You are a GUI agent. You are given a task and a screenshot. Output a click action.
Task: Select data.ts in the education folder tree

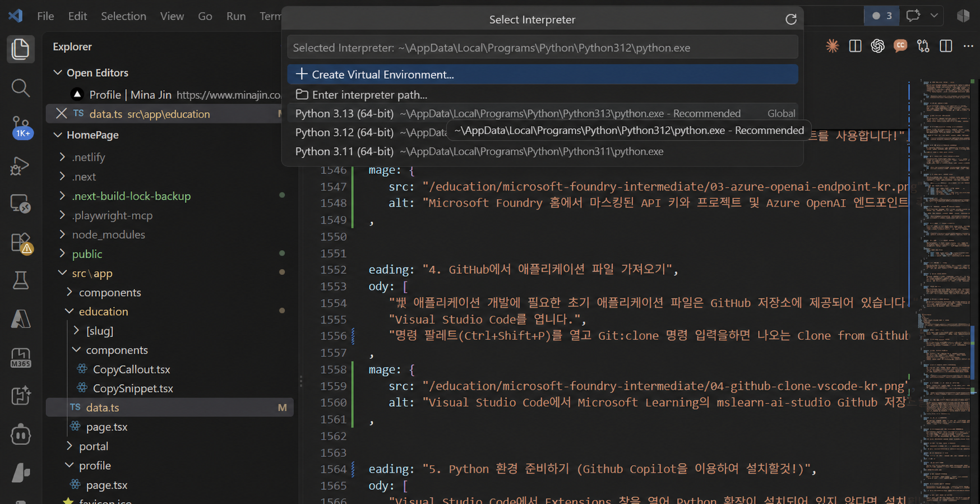tap(169, 408)
